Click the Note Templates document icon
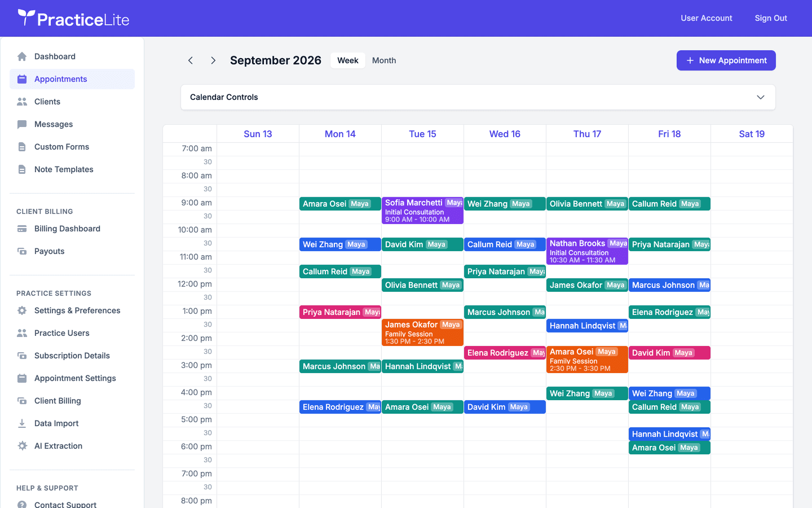Image resolution: width=812 pixels, height=508 pixels. (x=22, y=169)
